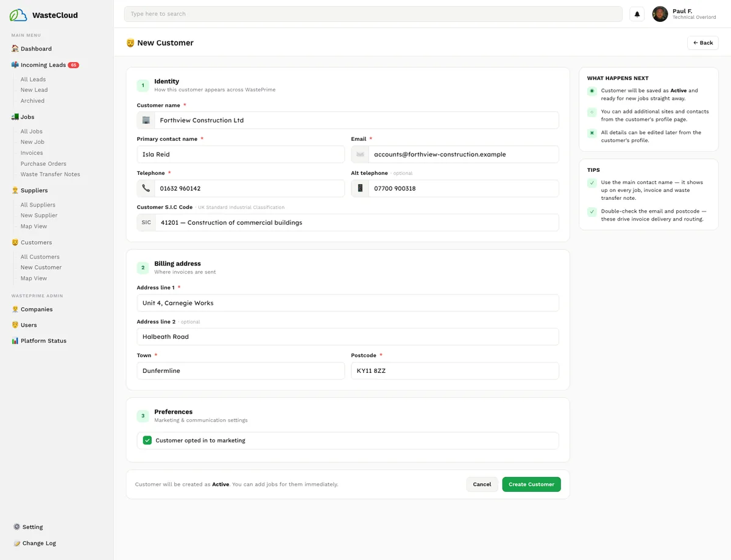The height and width of the screenshot is (560, 731).
Task: Click the Address line 1 field
Action: [348, 303]
